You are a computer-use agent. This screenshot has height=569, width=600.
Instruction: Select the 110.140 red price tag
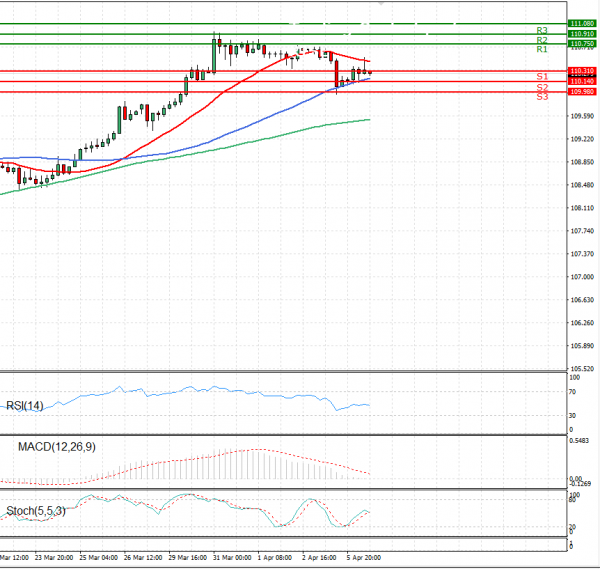click(581, 81)
